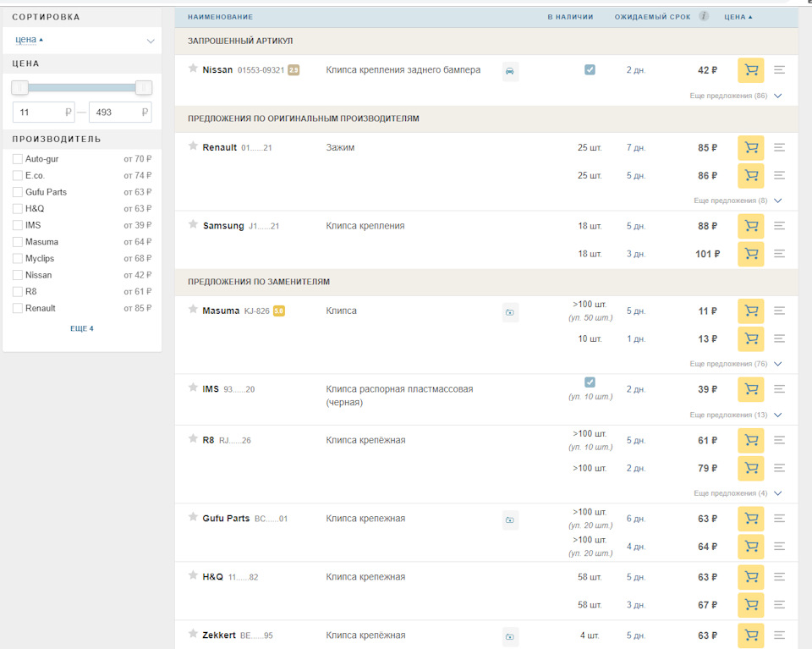Screen dimensions: 812x649
Task: Enable the Gufu Parts manufacturer filter
Action: tap(18, 192)
